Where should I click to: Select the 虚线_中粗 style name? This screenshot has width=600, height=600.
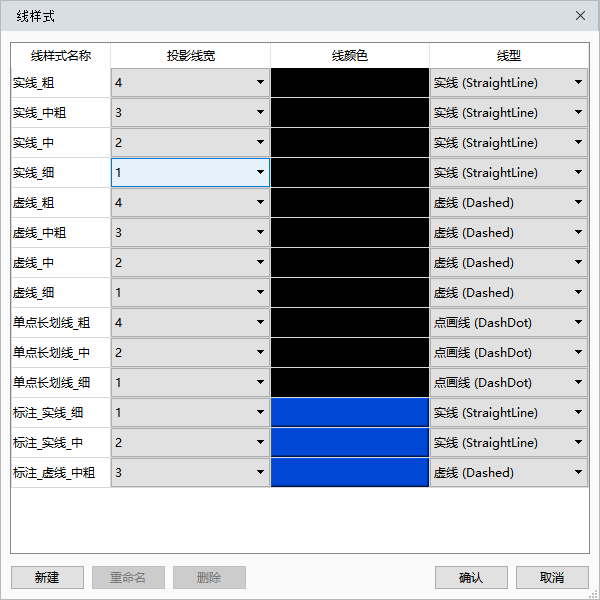pyautogui.click(x=39, y=232)
